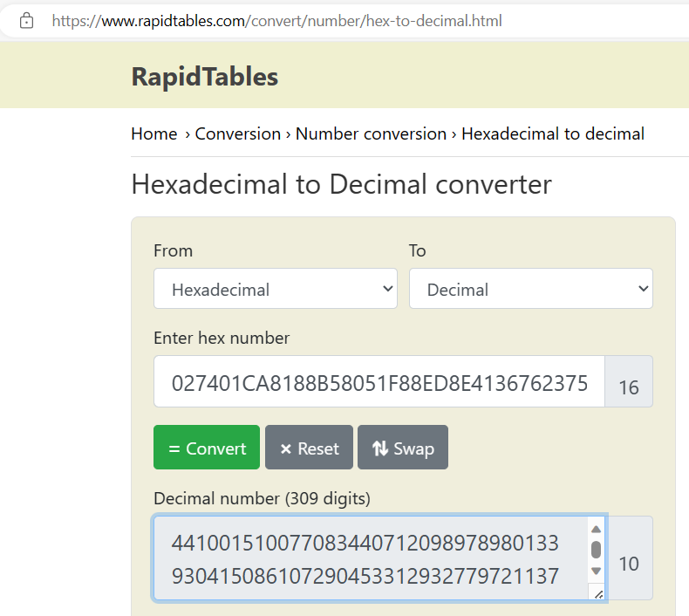Click the browser URL address bar

(349, 20)
